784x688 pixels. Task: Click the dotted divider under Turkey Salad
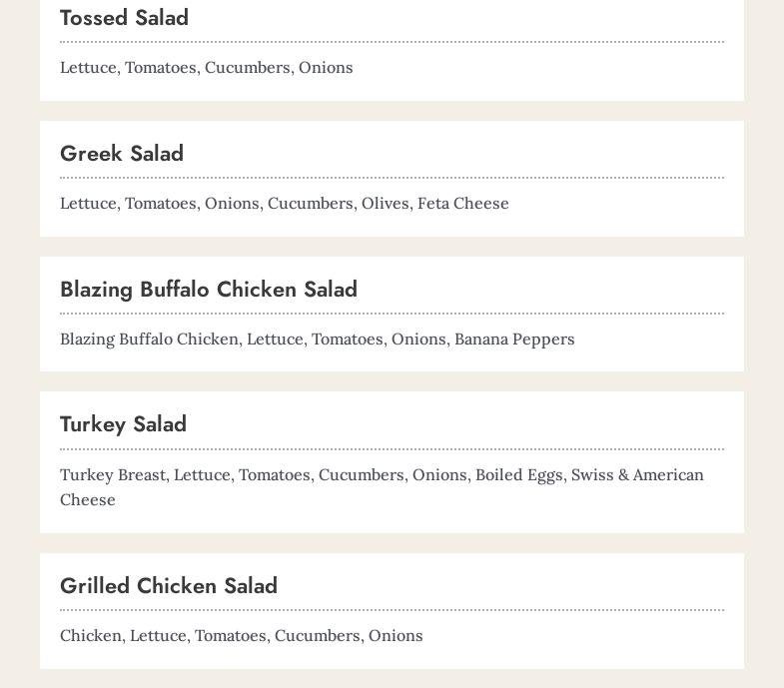(x=392, y=449)
